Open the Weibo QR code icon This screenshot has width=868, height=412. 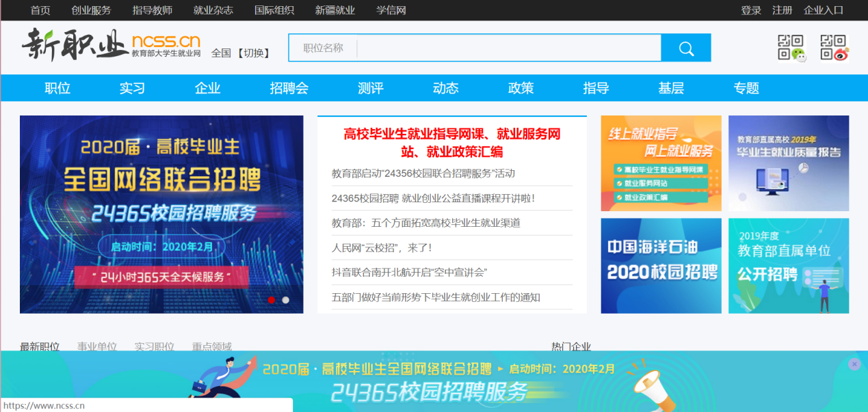coord(834,48)
